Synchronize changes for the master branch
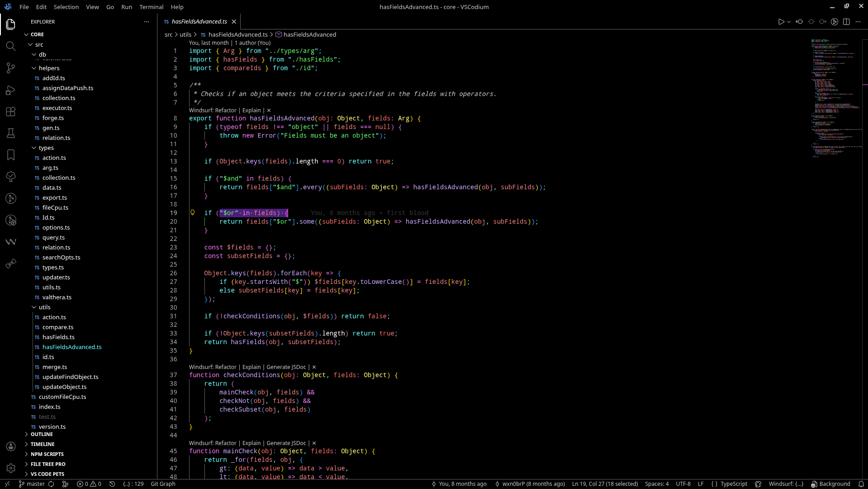868x489 pixels. coord(51,484)
